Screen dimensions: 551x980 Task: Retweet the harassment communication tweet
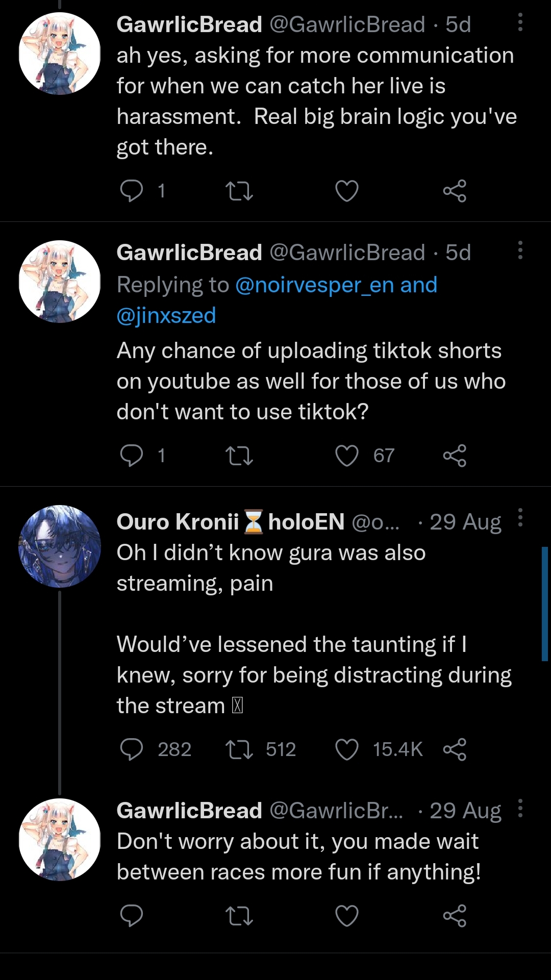239,191
